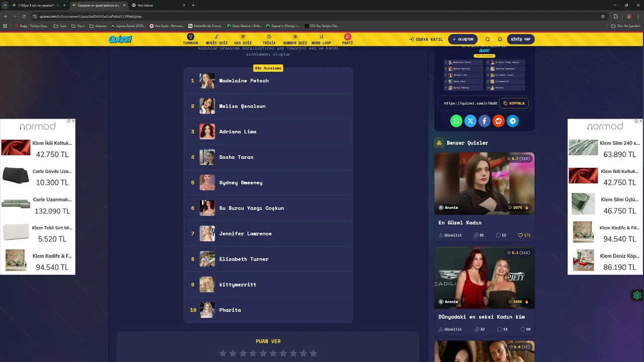Select 'Melisa Şenolsun' name in the ranking
This screenshot has width=644, height=362.
point(242,106)
